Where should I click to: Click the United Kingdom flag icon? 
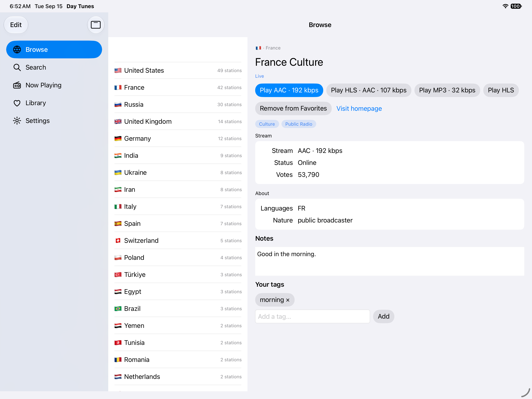(x=118, y=121)
